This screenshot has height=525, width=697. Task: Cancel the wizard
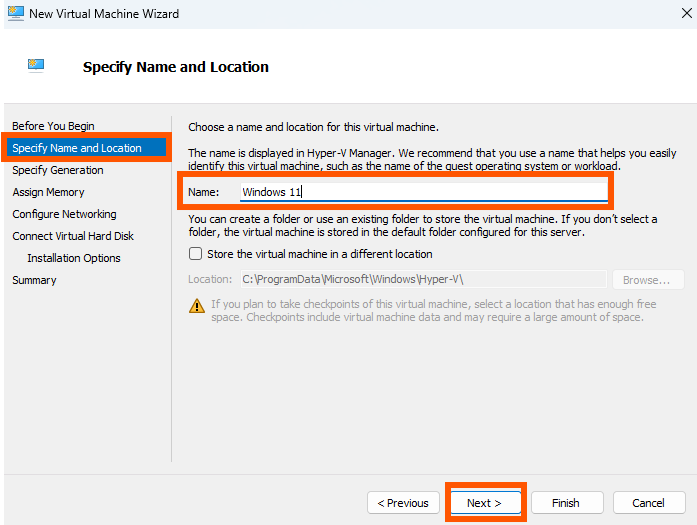649,503
